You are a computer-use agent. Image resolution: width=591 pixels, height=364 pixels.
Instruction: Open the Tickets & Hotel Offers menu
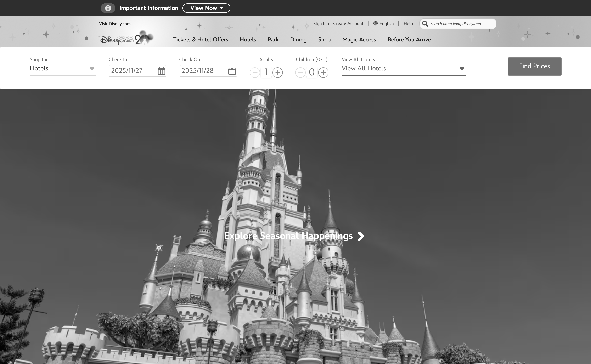[201, 39]
